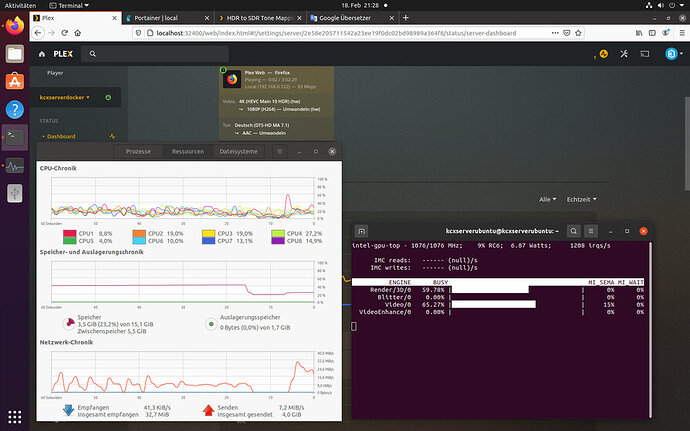Image resolution: width=690 pixels, height=431 pixels.
Task: Open the Firefox account icon
Action: coord(666,33)
